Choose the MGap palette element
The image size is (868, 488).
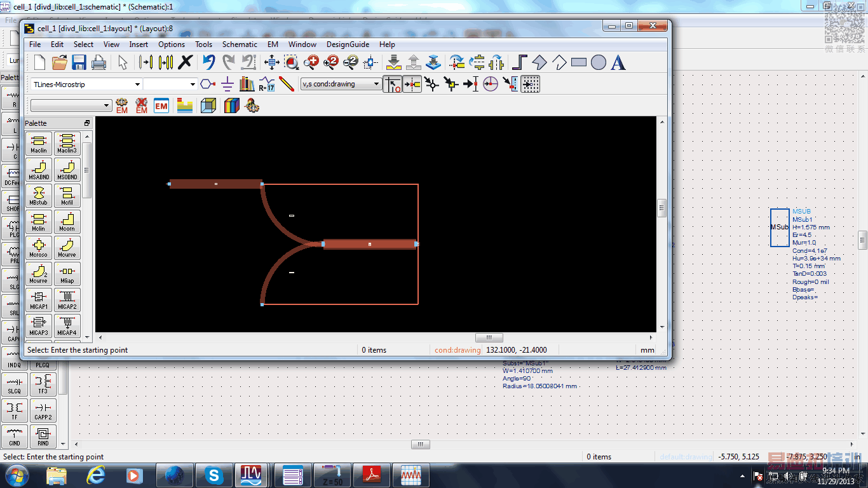tap(67, 273)
